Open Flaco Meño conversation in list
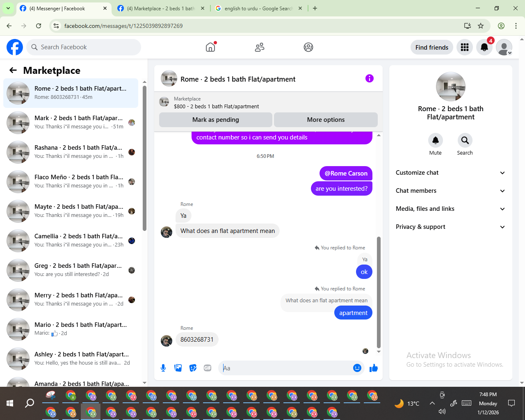 (x=71, y=182)
